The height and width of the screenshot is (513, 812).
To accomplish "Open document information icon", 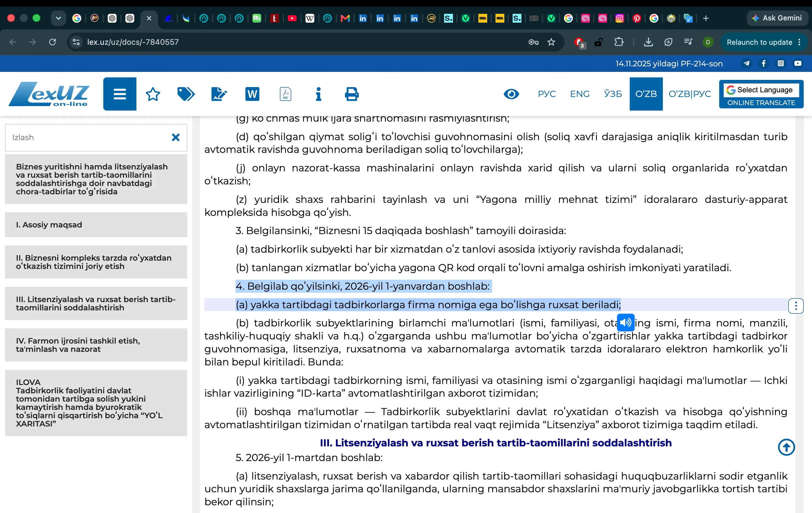I will [318, 94].
